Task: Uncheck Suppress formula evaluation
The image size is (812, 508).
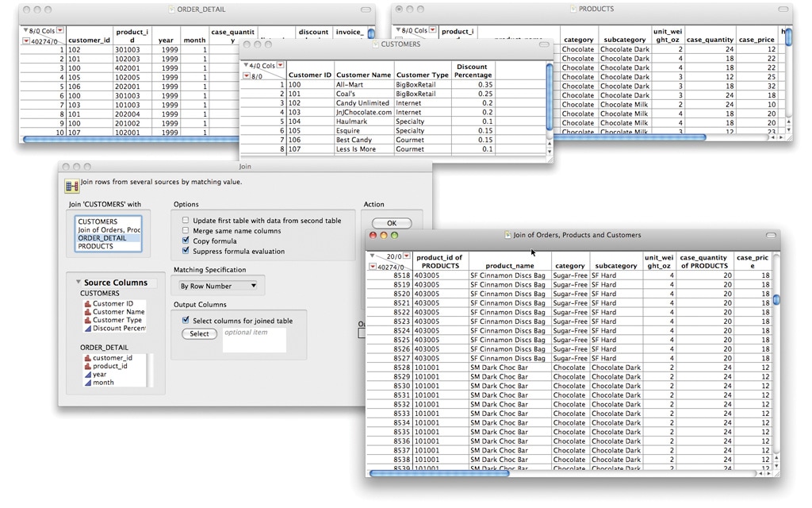Action: coord(186,251)
